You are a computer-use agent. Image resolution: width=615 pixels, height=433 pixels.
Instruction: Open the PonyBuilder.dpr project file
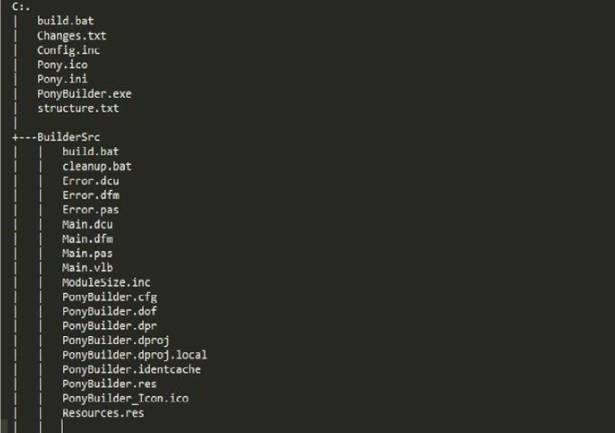pyautogui.click(x=109, y=326)
